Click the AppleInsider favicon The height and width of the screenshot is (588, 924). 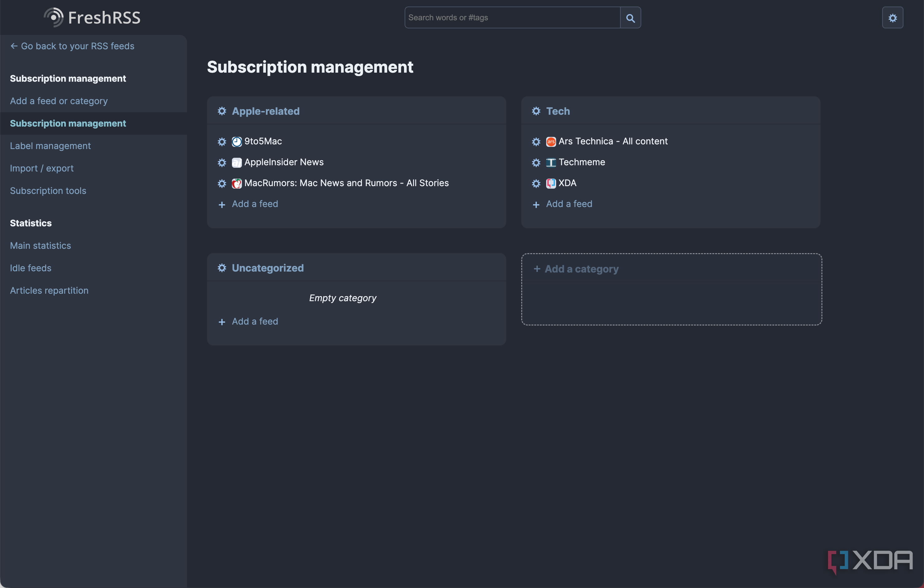click(x=237, y=163)
